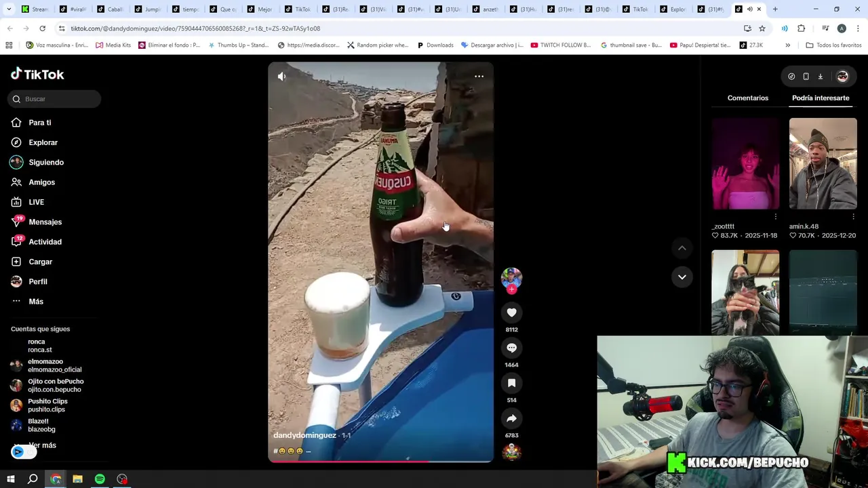The width and height of the screenshot is (868, 488).
Task: Open the Media Kits bookmark
Action: (x=113, y=45)
